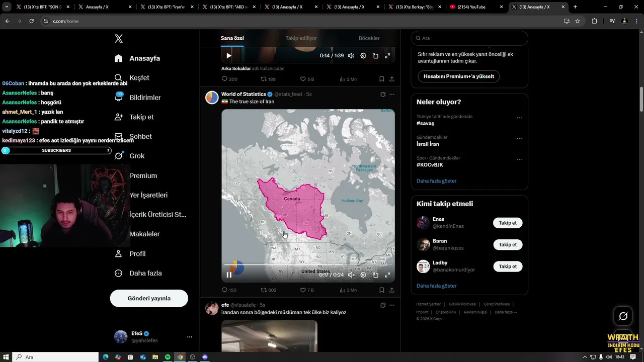
Task: Share the World of Statistics post
Action: [x=392, y=290]
